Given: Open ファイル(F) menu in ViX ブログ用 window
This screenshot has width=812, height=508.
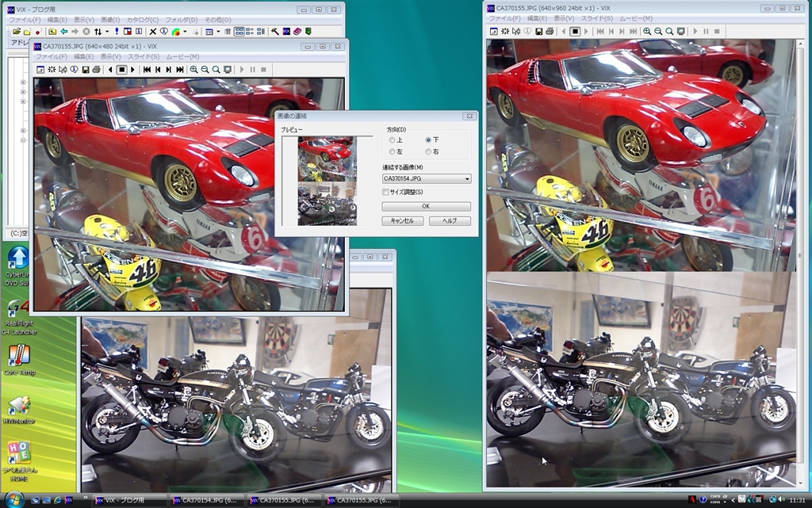Looking at the screenshot, I should pos(25,20).
